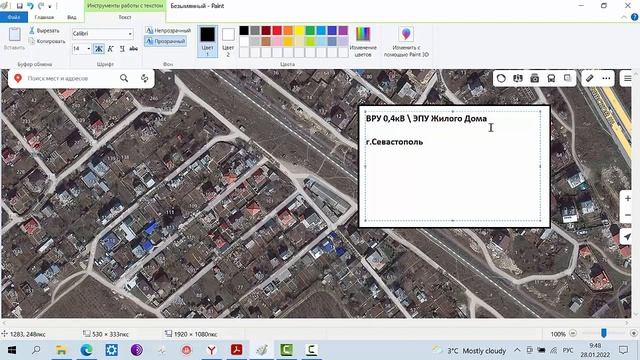Click the Paint zoom in plus button
Image resolution: width=640 pixels, height=360 pixels.
(634, 333)
